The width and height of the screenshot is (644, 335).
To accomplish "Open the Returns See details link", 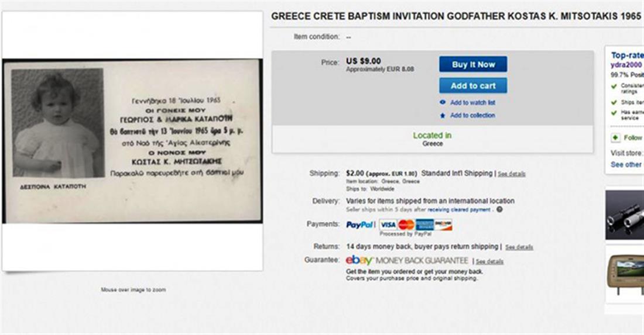I will point(519,247).
